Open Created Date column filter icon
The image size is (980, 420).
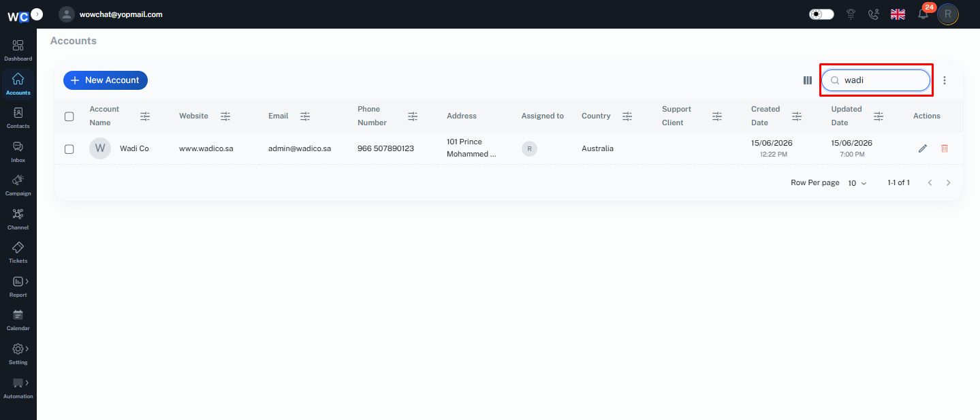797,116
